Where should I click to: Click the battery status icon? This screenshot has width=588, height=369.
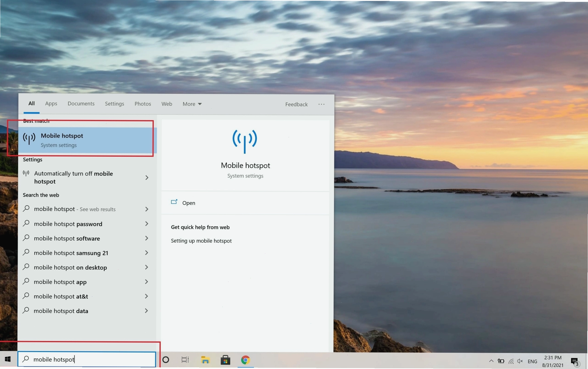point(501,361)
